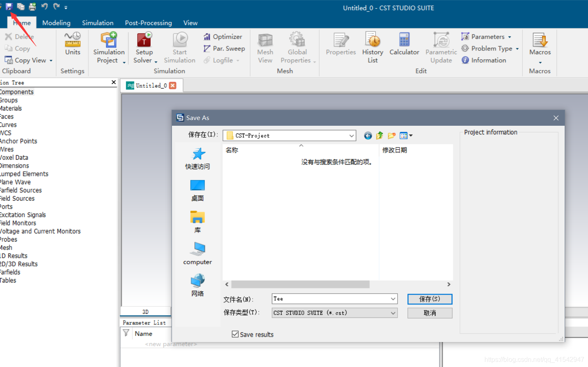Switch to the Simulation ribbon tab
This screenshot has width=588, height=367.
[97, 23]
